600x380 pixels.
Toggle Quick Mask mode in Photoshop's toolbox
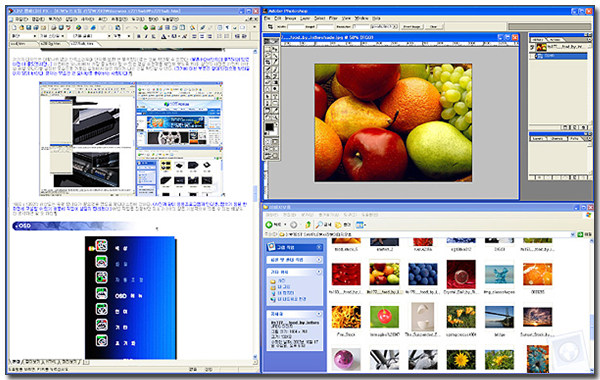coord(275,142)
